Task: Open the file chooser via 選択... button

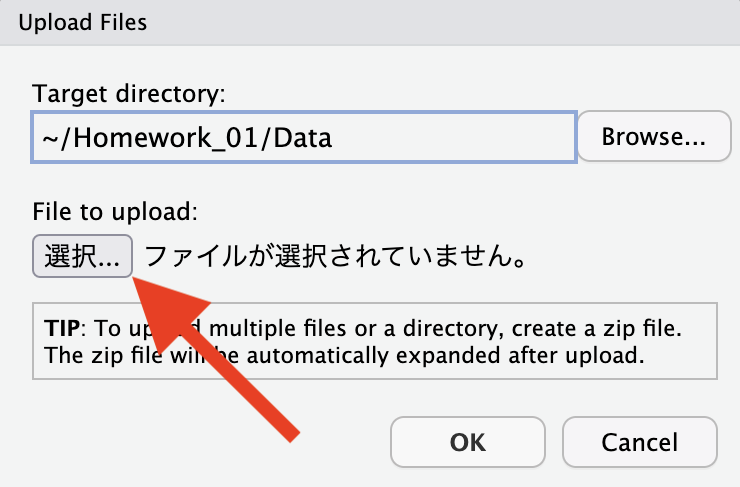Action: 82,256
